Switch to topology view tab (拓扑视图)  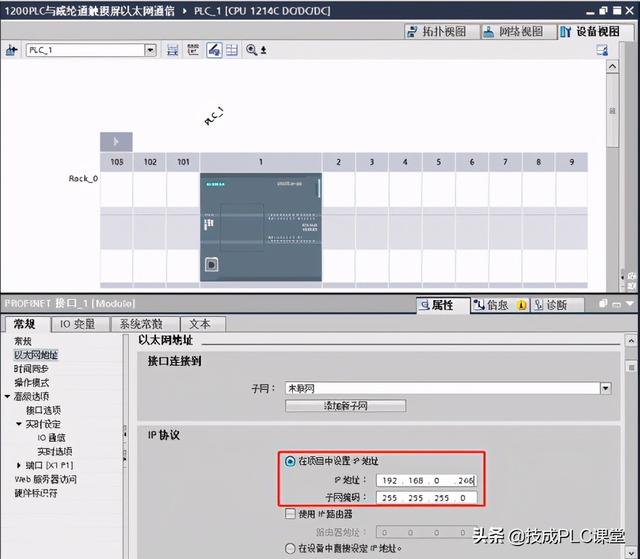click(x=442, y=31)
